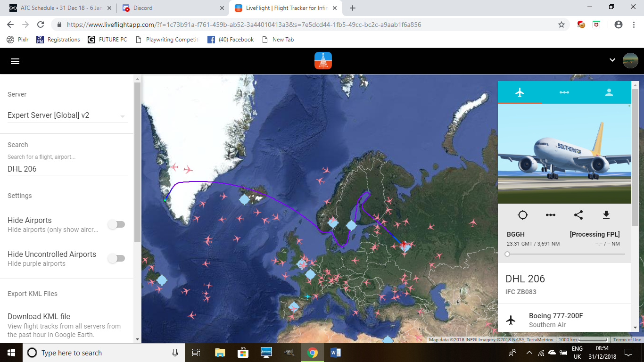This screenshot has width=644, height=362.
Task: Click the microphone icon in taskbar search
Action: [x=175, y=353]
